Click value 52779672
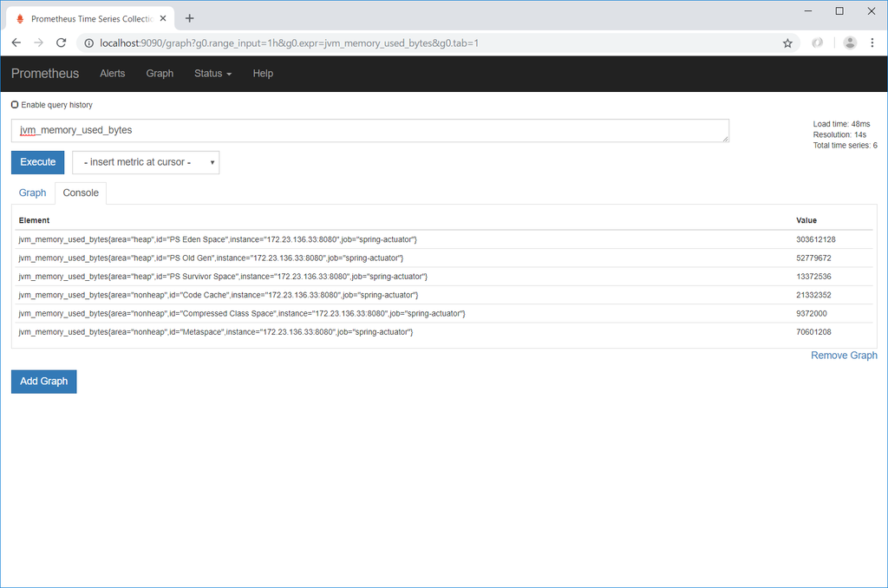The image size is (888, 588). coord(813,258)
